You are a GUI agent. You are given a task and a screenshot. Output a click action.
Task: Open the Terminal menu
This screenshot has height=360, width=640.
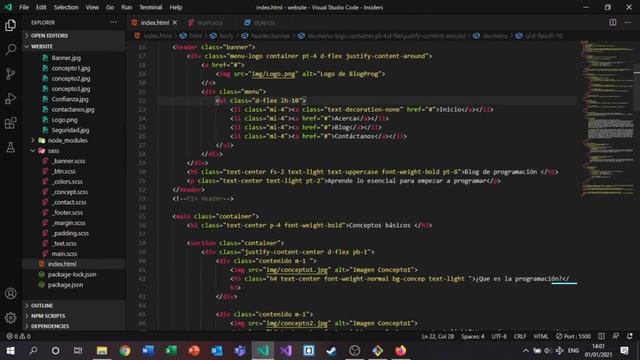pyautogui.click(x=151, y=7)
